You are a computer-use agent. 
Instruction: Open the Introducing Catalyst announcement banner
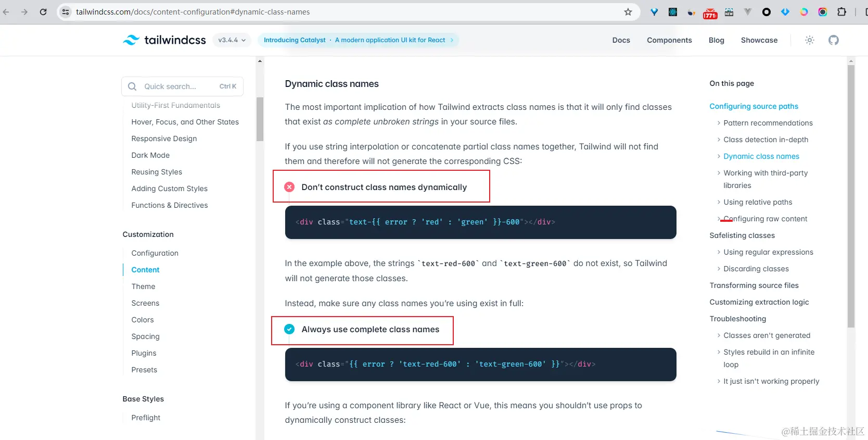(x=359, y=40)
